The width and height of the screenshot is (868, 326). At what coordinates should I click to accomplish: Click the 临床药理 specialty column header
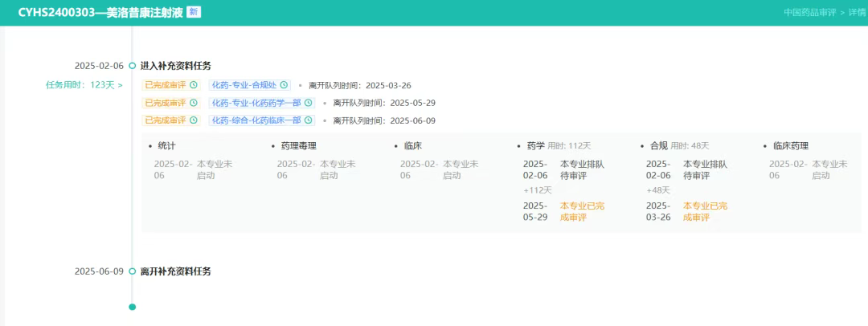[x=790, y=146]
